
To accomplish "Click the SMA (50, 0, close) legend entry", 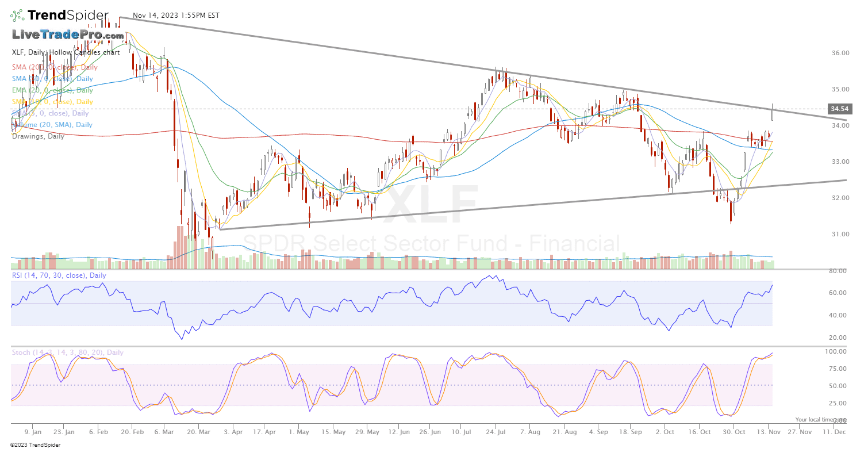I will [52, 79].
